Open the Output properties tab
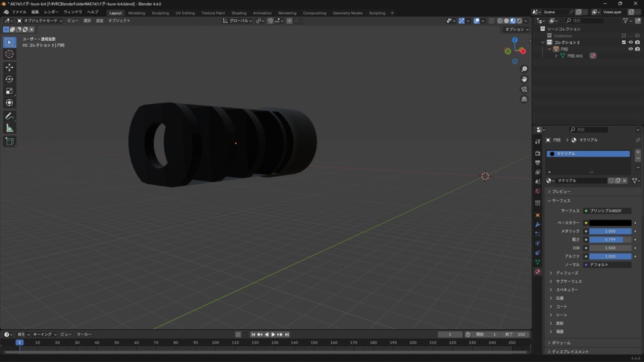Image resolution: width=644 pixels, height=362 pixels. (x=538, y=163)
